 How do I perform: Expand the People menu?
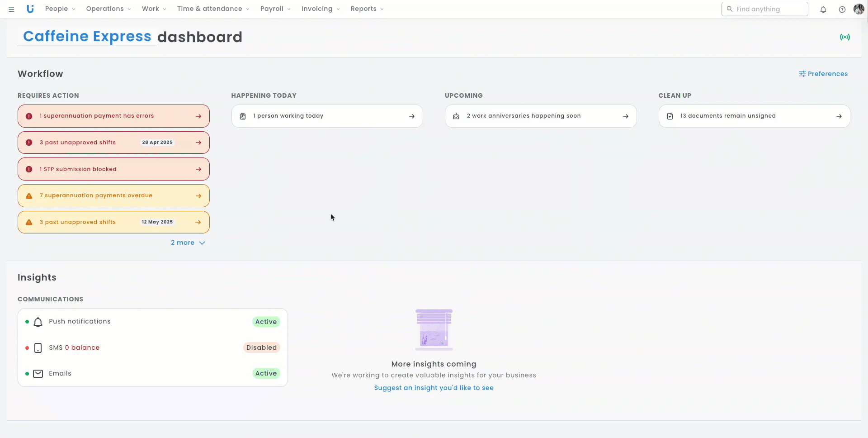[x=60, y=9]
